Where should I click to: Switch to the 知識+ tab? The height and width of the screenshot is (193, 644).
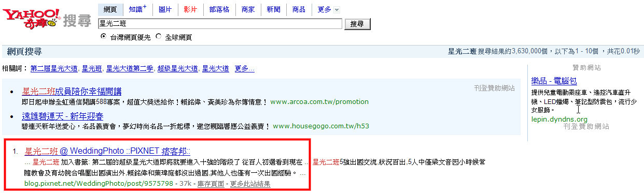[x=137, y=9]
